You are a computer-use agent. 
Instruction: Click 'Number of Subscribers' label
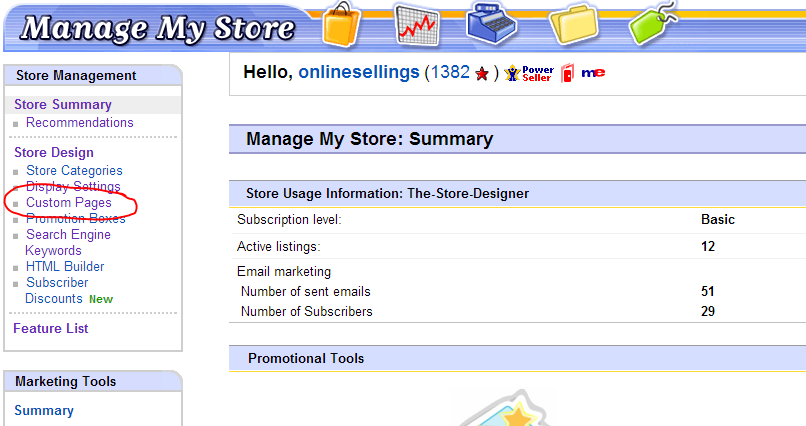(x=307, y=311)
